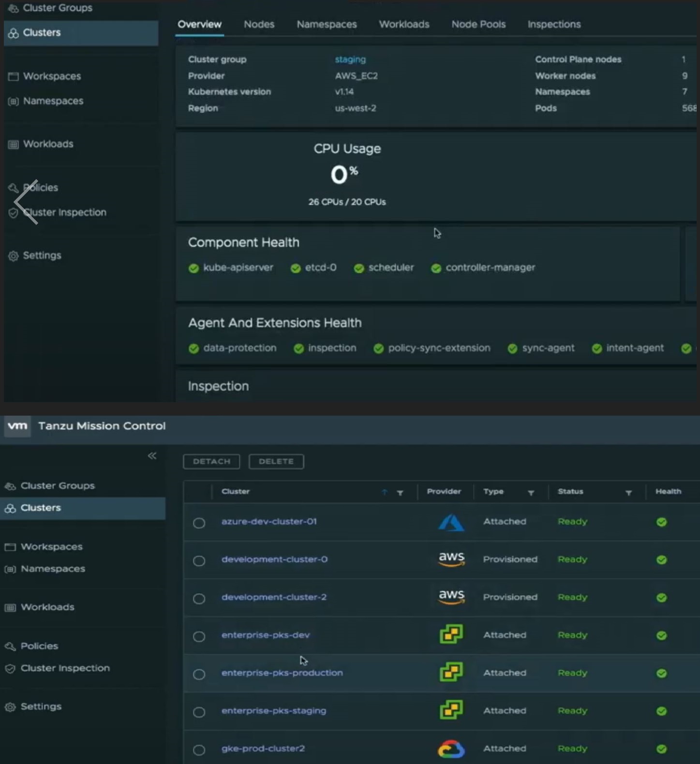
Task: Select radio button for development-cluster-0
Action: pyautogui.click(x=199, y=561)
